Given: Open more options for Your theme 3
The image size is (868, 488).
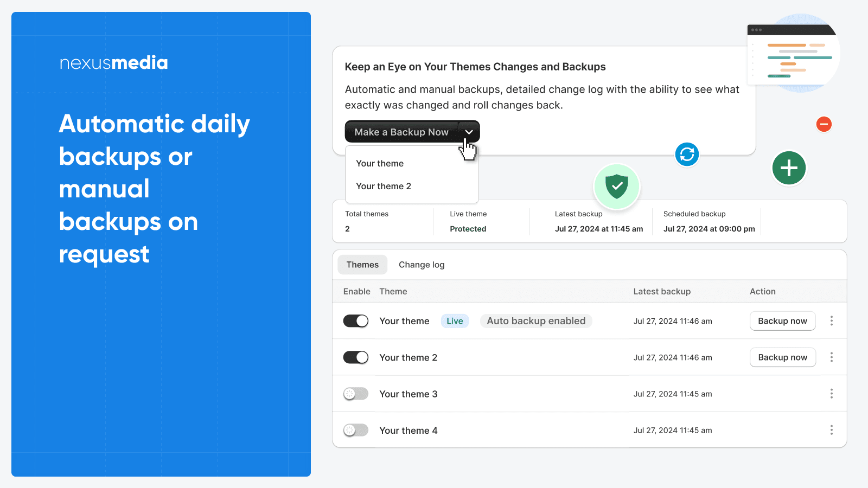Looking at the screenshot, I should click(x=831, y=394).
